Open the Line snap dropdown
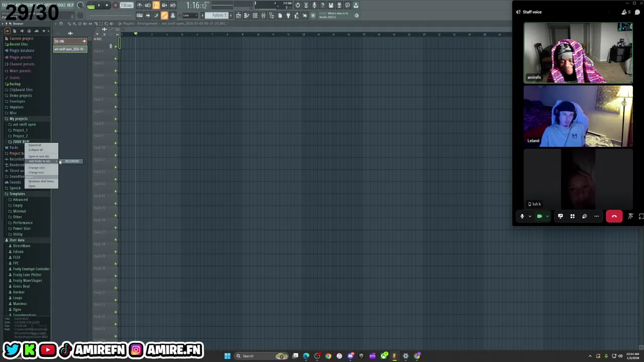This screenshot has height=362, width=644. click(189, 16)
